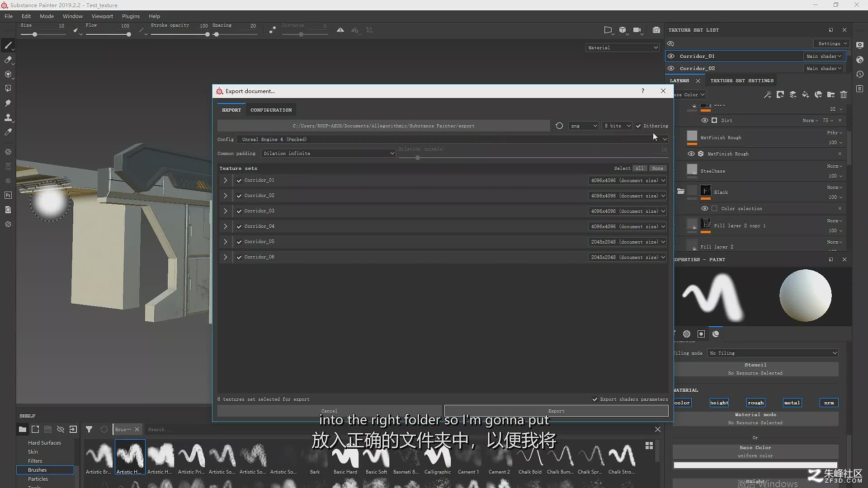Viewport: 868px width, 488px height.
Task: Open the 8 bits depth dropdown
Action: tap(617, 126)
